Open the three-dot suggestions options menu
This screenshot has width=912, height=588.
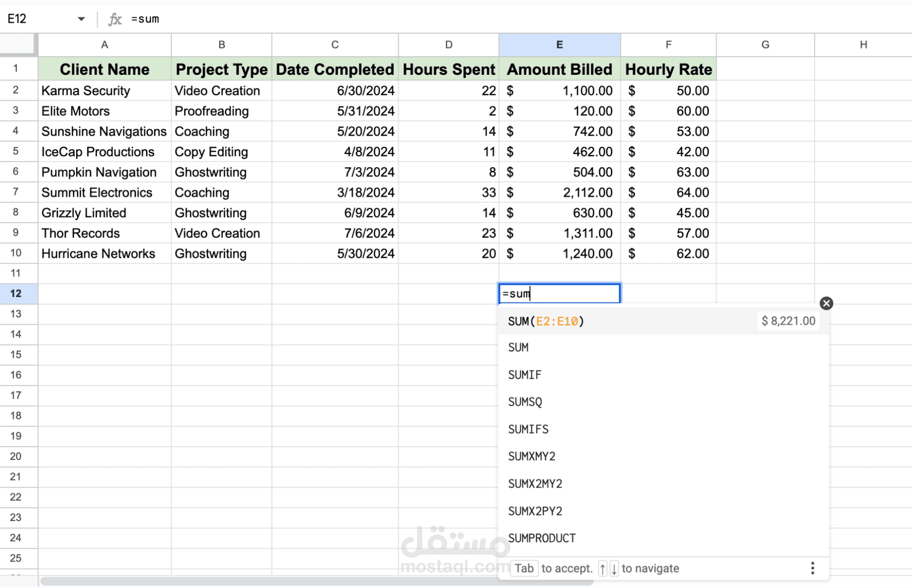(813, 568)
